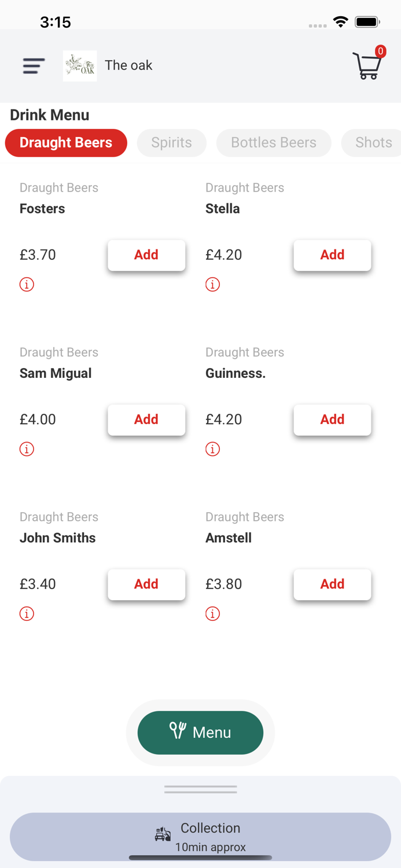This screenshot has width=401, height=868.
Task: Tap The Oak pub logo
Action: pyautogui.click(x=80, y=65)
